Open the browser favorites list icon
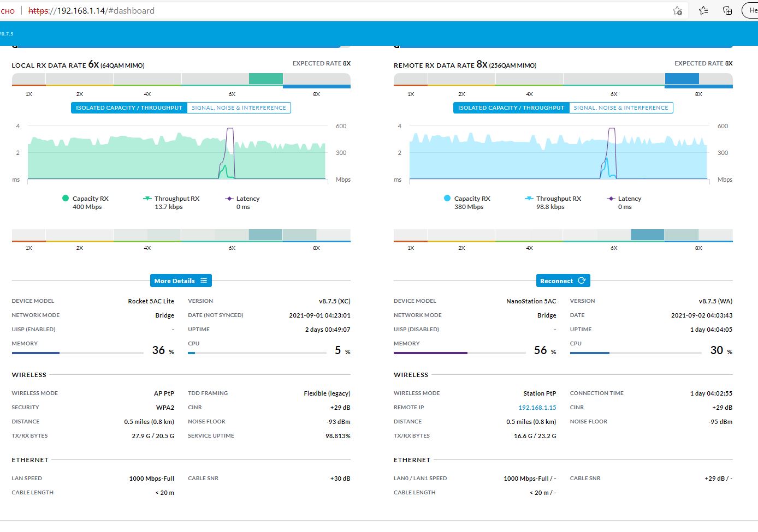Viewport: 758px width, 532px height. pos(703,10)
